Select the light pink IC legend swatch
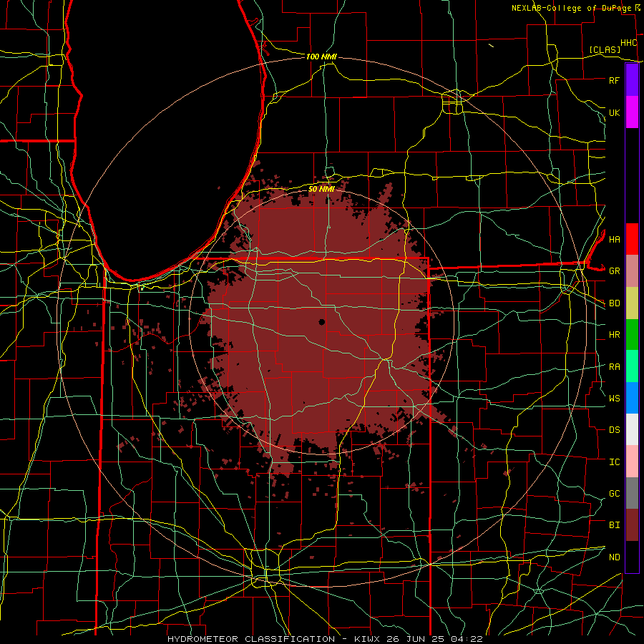 click(x=632, y=462)
